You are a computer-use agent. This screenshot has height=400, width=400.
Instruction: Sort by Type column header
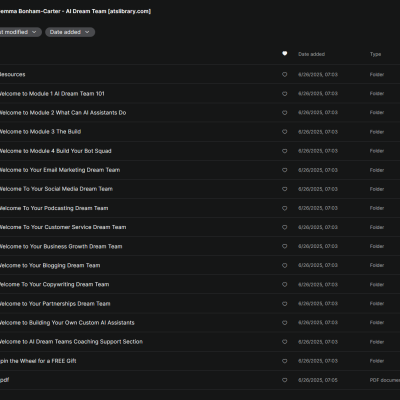point(375,54)
